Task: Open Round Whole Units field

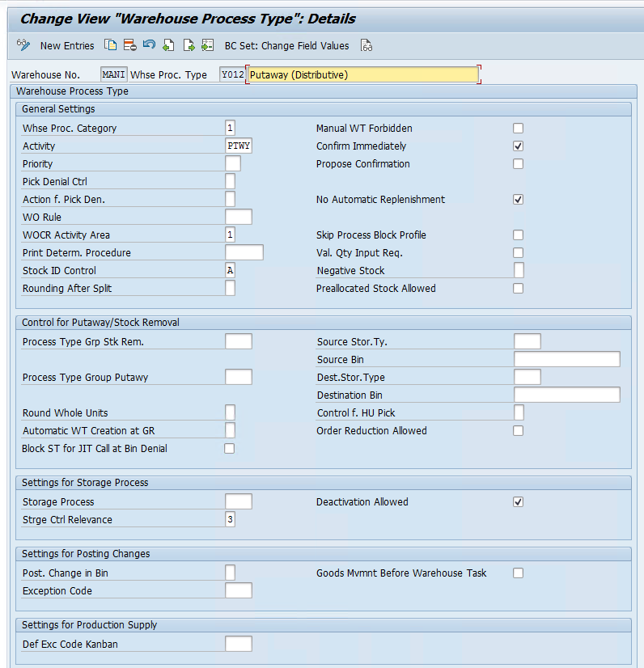Action: click(230, 412)
